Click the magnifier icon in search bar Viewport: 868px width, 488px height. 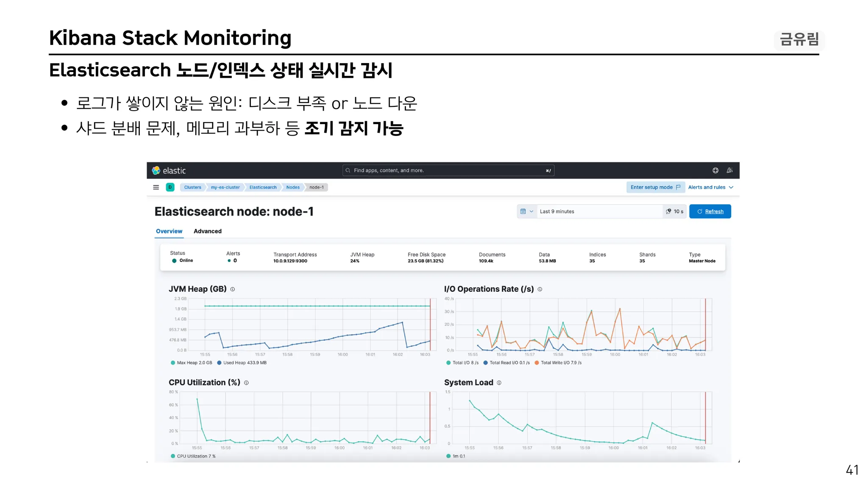tap(348, 170)
